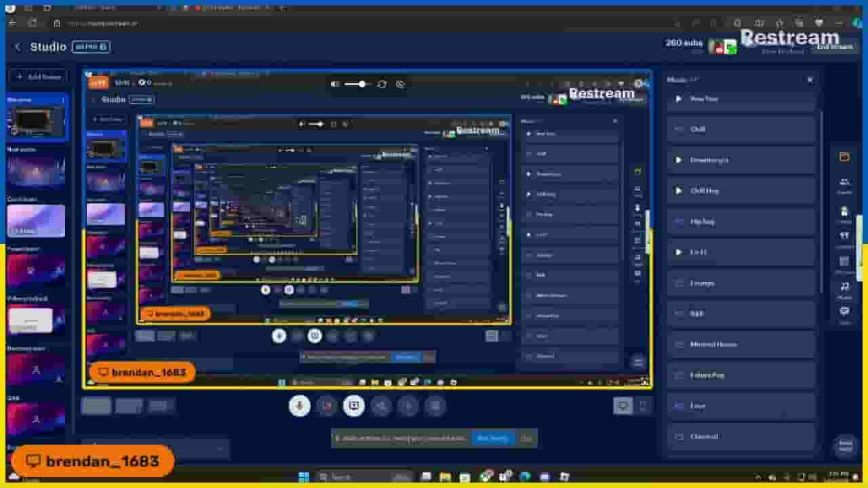Viewport: 868px width, 488px height.
Task: Play the Lo-fi music track
Action: pos(678,252)
